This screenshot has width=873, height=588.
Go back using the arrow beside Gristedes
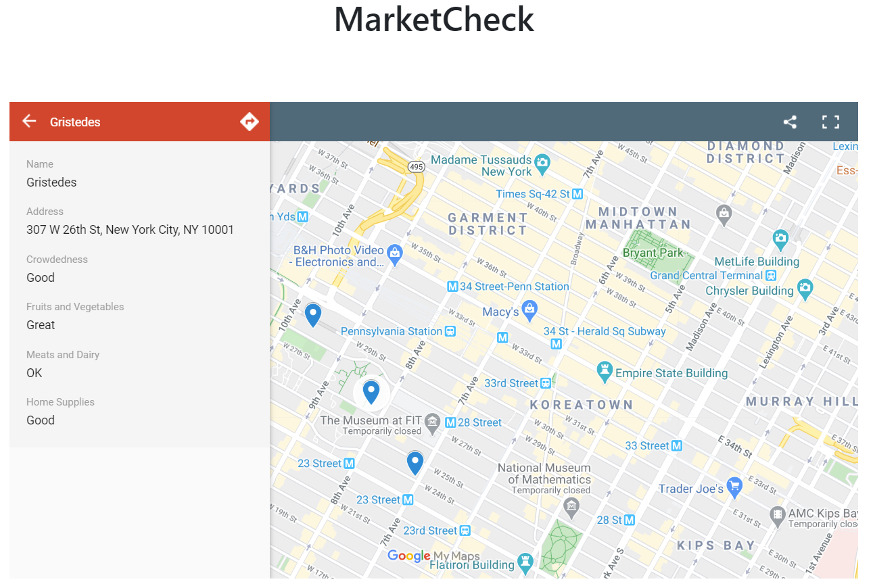29,121
